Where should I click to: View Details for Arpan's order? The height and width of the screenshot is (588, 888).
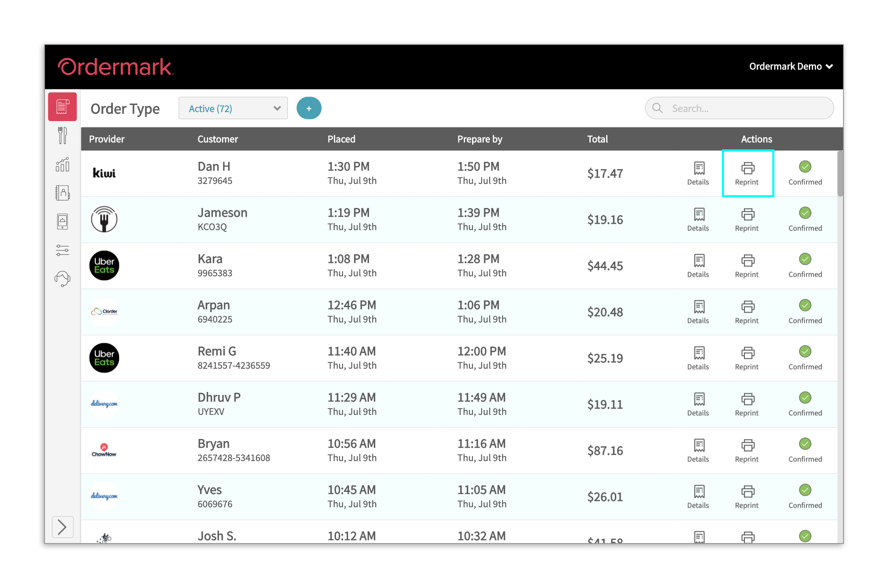(x=698, y=312)
